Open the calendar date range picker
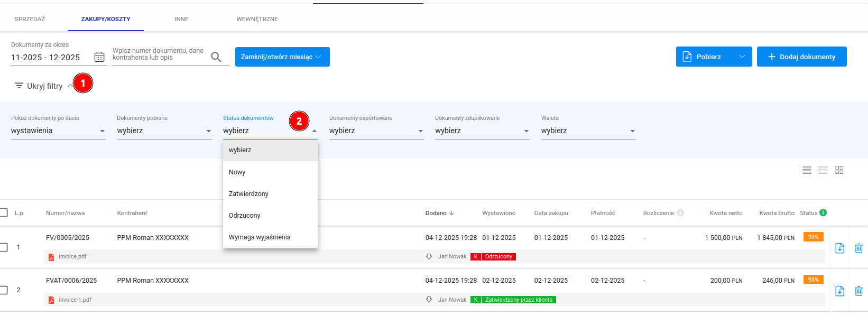The height and width of the screenshot is (316, 868). point(99,57)
